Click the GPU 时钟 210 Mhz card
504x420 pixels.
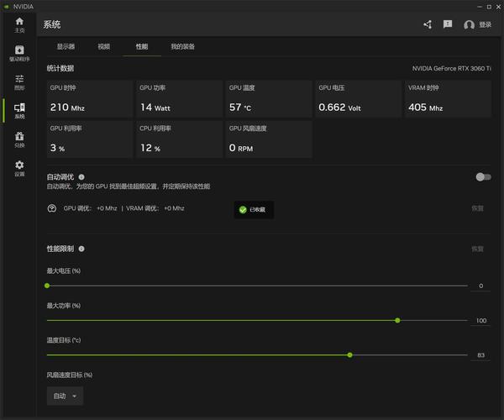coord(90,99)
